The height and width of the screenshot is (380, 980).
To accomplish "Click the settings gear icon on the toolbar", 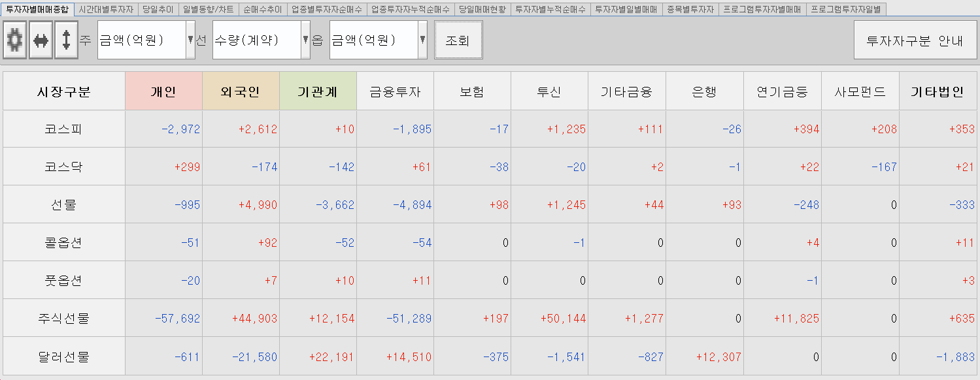I will 14,40.
